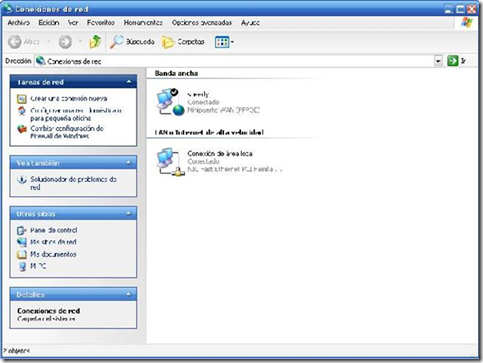Select the Conexión de área local icon
This screenshot has width=483, height=363.
[170, 162]
